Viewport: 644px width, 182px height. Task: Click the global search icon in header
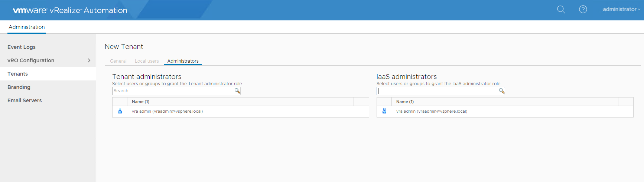[x=561, y=10]
